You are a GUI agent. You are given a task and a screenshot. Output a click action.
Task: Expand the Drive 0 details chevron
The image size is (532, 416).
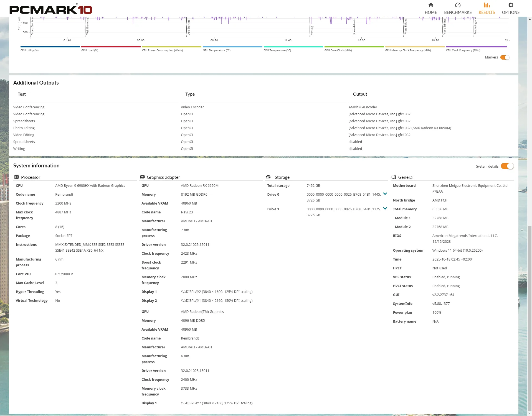coord(385,194)
